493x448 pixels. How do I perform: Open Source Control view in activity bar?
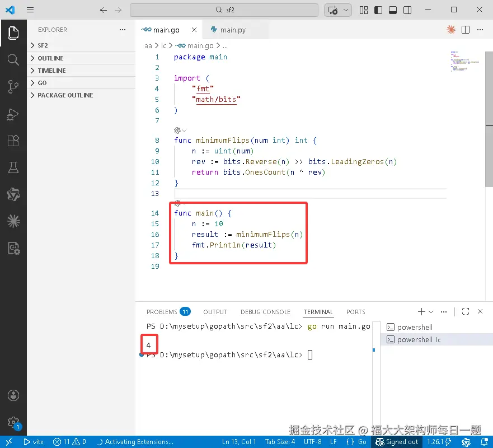[13, 87]
